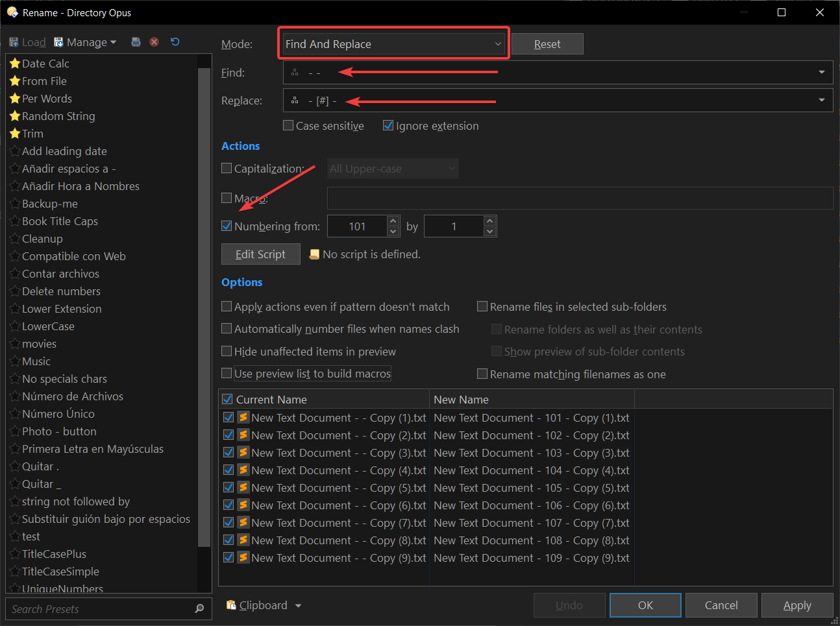Toggle Hide unaffected items in preview
Screen dimensions: 840x626
(227, 352)
